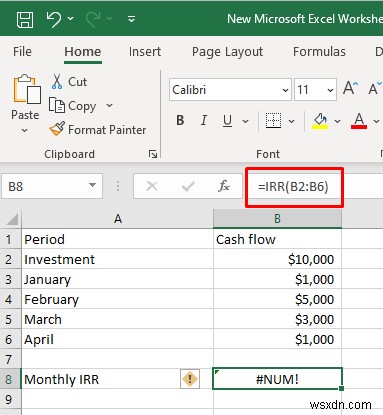Expand the Paste options arrow
This screenshot has height=415, width=383.
click(25, 130)
